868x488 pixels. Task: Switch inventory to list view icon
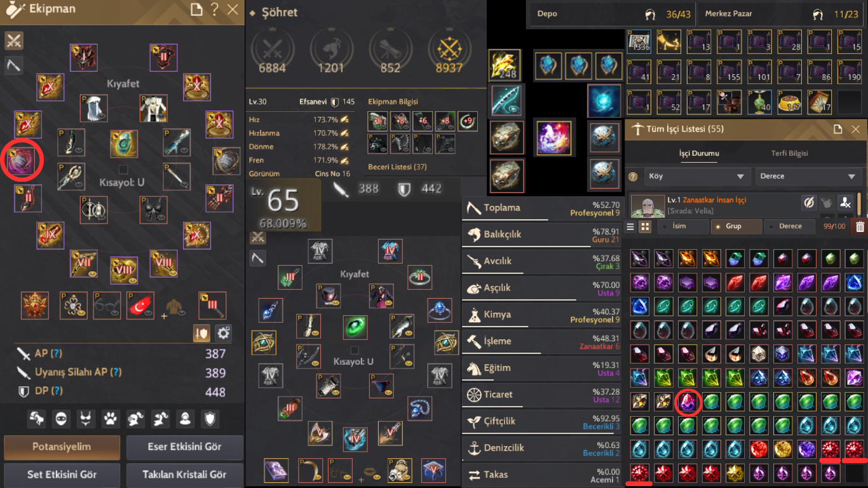630,226
